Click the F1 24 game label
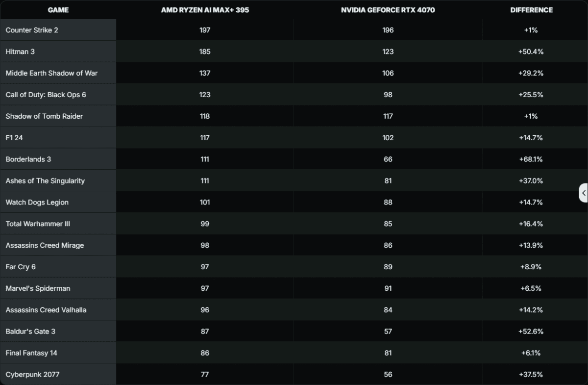Image resolution: width=588 pixels, height=385 pixels. pos(14,138)
